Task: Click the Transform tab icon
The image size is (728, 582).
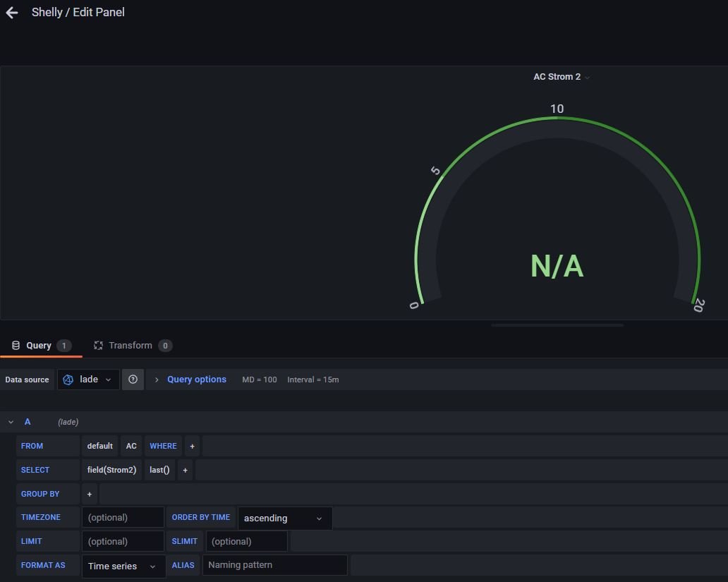Action: pyautogui.click(x=99, y=346)
